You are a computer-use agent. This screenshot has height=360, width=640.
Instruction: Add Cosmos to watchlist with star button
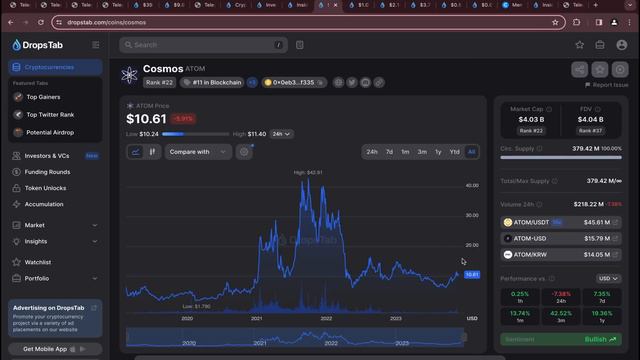click(x=600, y=70)
